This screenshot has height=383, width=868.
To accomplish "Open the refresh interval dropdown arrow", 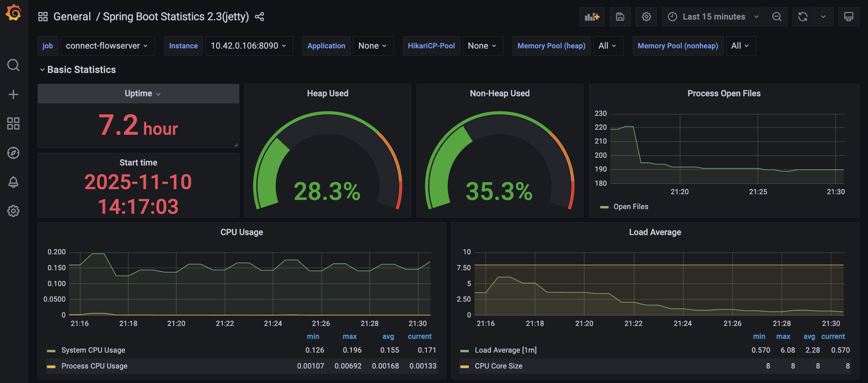I will (823, 17).
